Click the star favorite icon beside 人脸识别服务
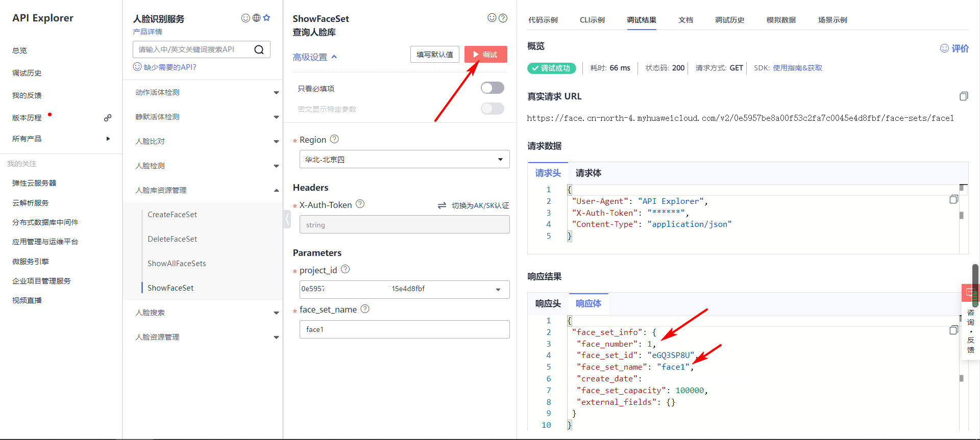The height and width of the screenshot is (440, 980). click(266, 18)
